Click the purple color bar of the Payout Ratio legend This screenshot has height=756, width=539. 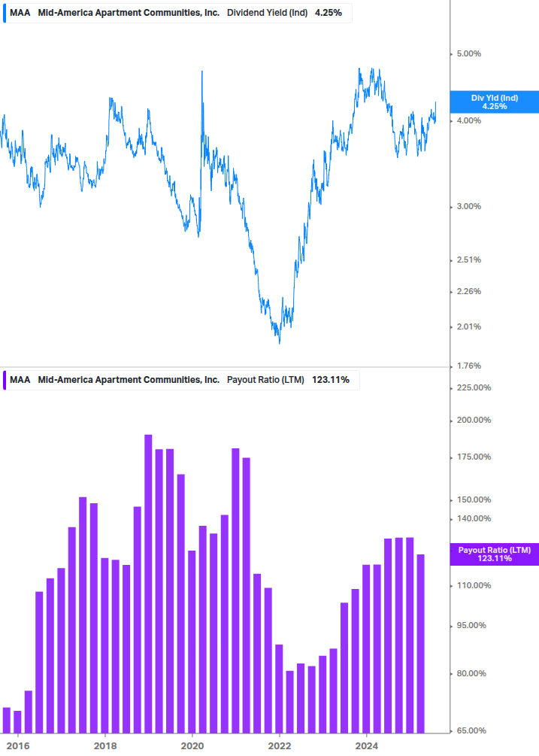pos(5,380)
